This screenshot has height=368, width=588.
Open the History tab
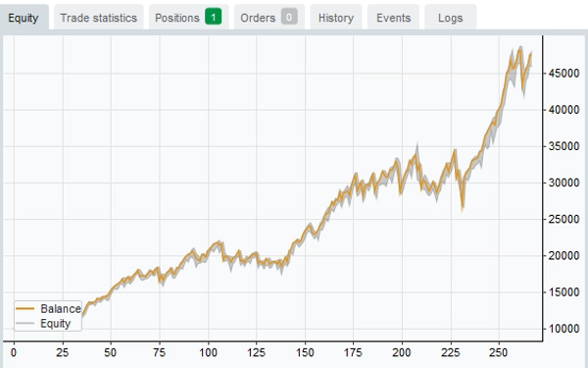point(336,18)
